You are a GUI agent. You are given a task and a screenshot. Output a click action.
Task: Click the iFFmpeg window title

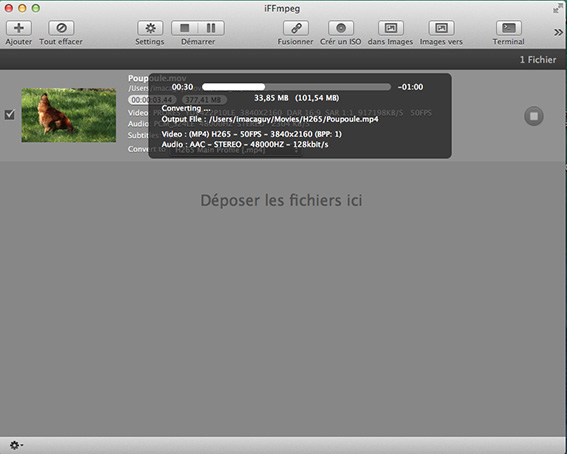[282, 8]
